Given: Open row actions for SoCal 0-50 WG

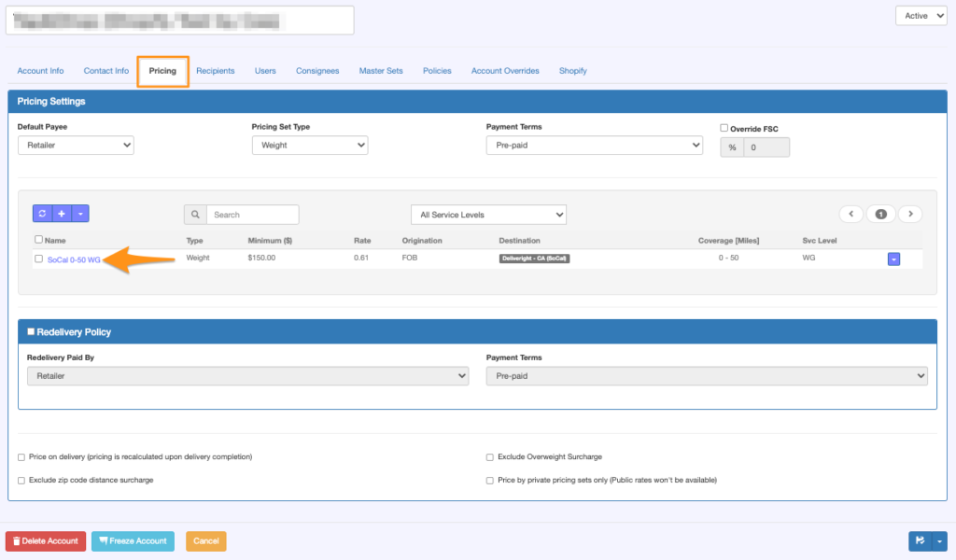Looking at the screenshot, I should pos(893,259).
